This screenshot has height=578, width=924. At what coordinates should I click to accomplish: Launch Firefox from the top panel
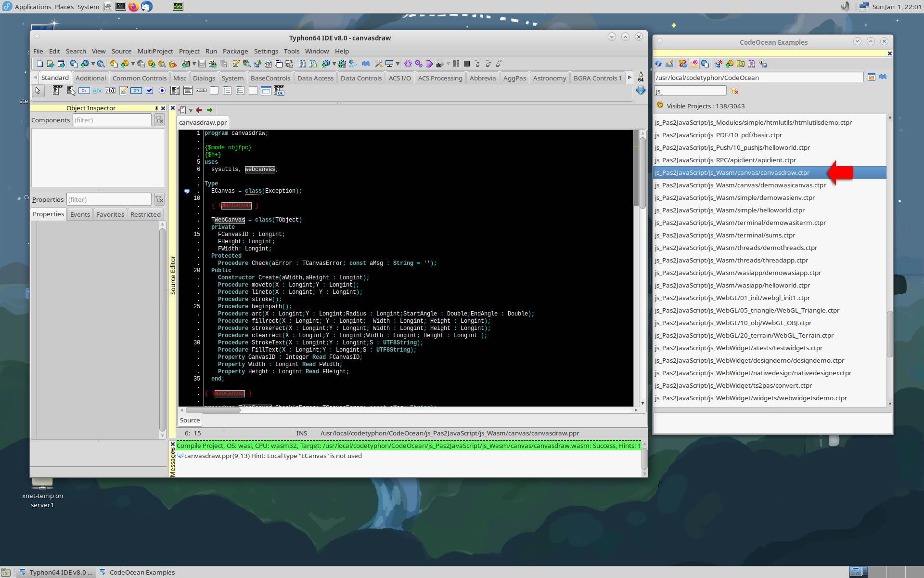(134, 6)
